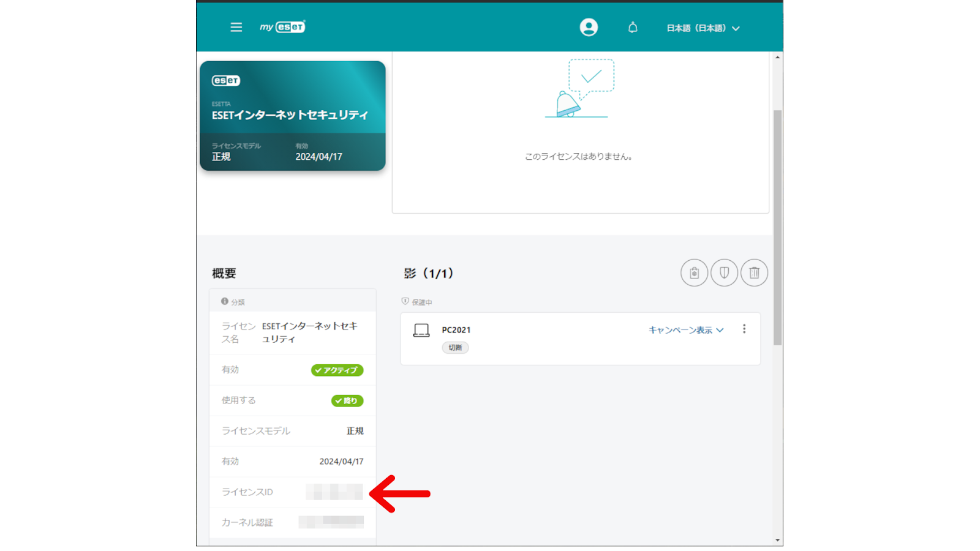This screenshot has width=980, height=551.
Task: Click the 切断 status badge
Action: [455, 348]
